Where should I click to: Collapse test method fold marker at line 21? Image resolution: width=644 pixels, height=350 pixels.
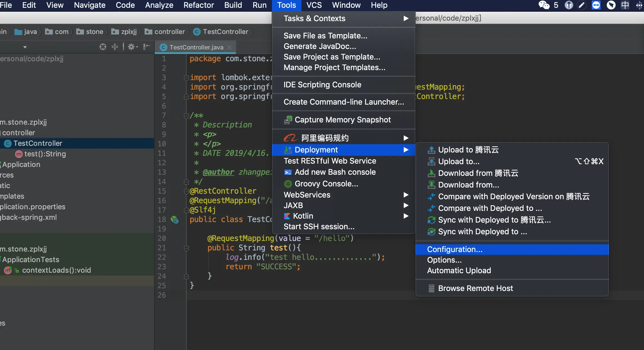[x=187, y=248]
